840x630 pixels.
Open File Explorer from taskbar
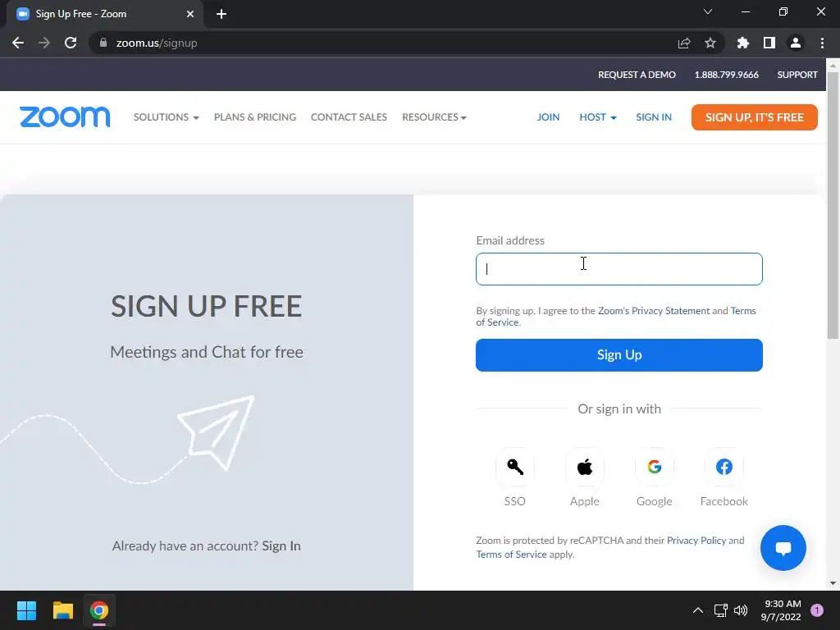click(x=62, y=610)
